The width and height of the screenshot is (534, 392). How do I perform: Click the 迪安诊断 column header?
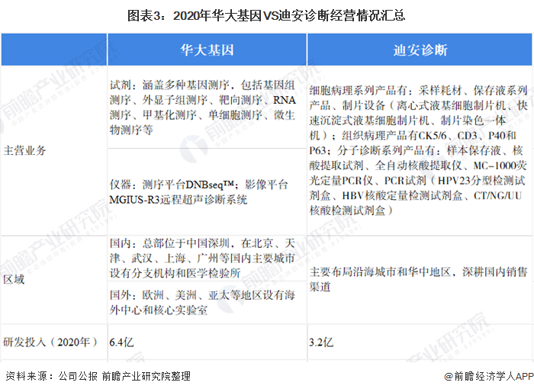point(420,50)
